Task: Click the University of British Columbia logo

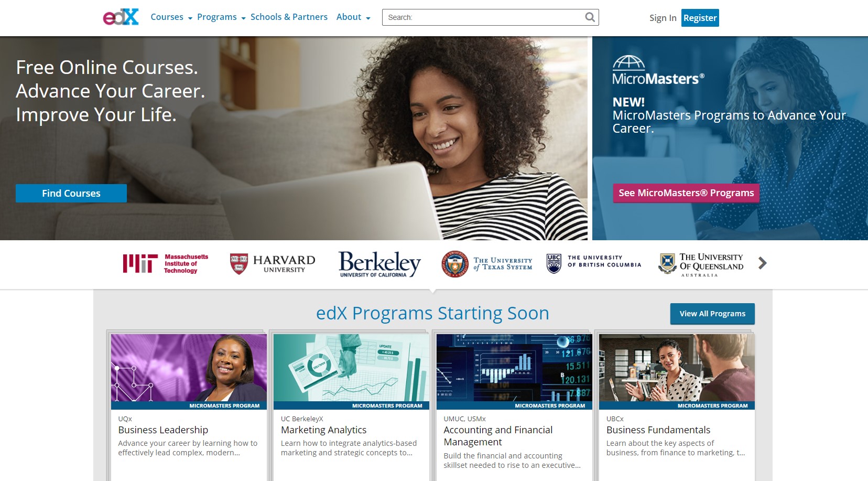Action: [594, 263]
